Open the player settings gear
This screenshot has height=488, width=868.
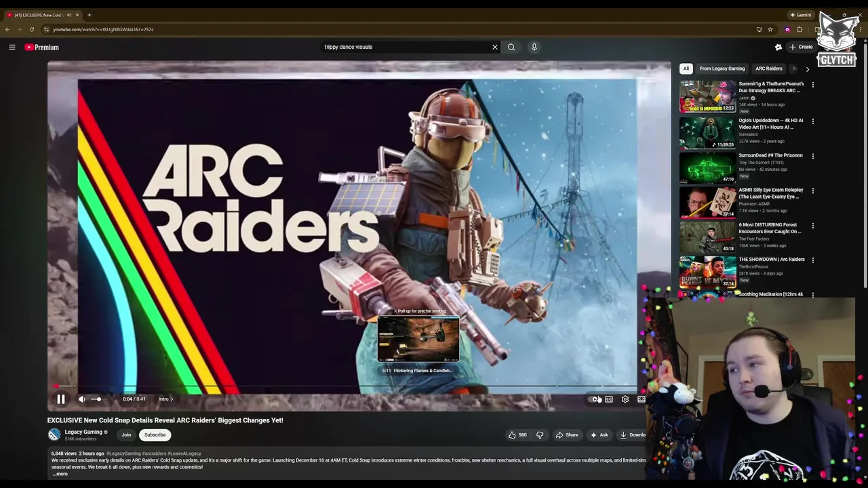click(x=625, y=399)
